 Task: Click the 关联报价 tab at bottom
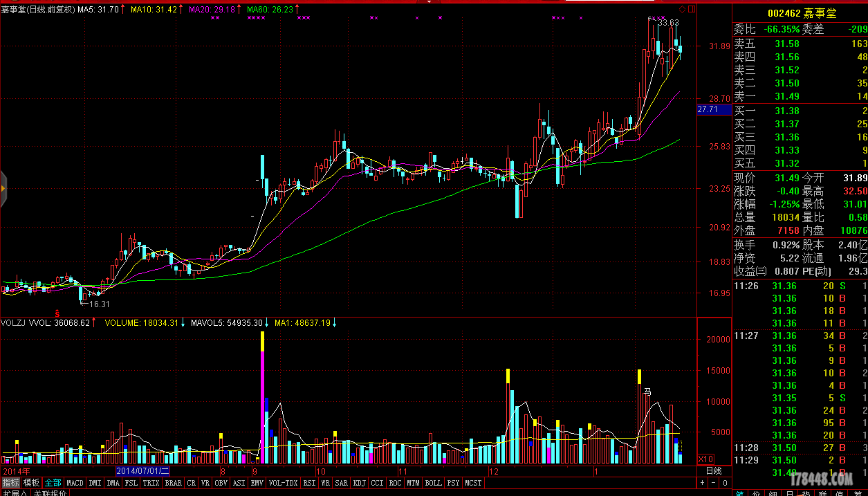click(x=50, y=493)
